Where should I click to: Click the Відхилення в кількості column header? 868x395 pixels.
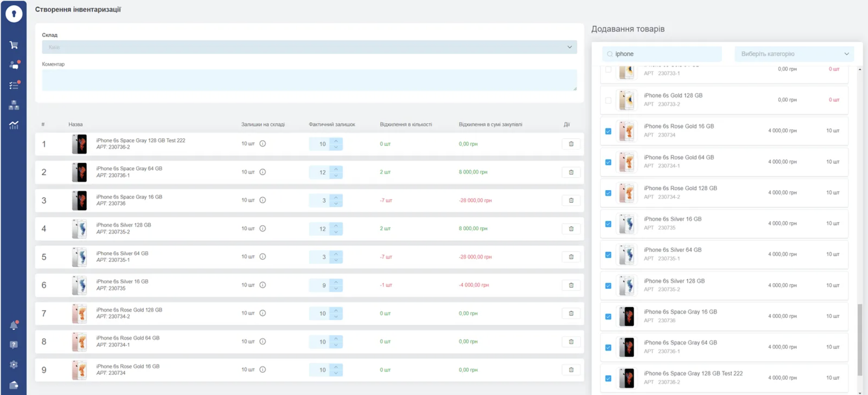406,125
